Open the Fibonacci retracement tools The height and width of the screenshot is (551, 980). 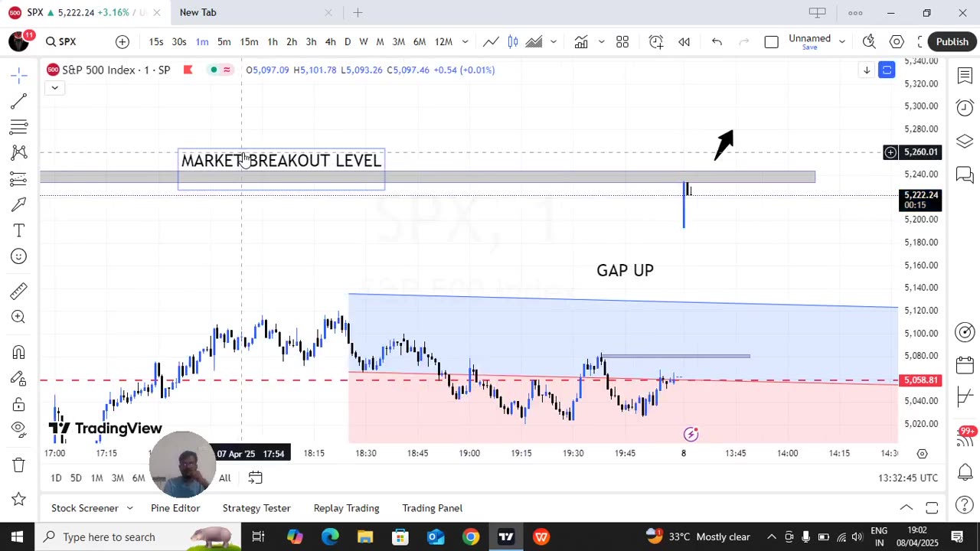(19, 126)
